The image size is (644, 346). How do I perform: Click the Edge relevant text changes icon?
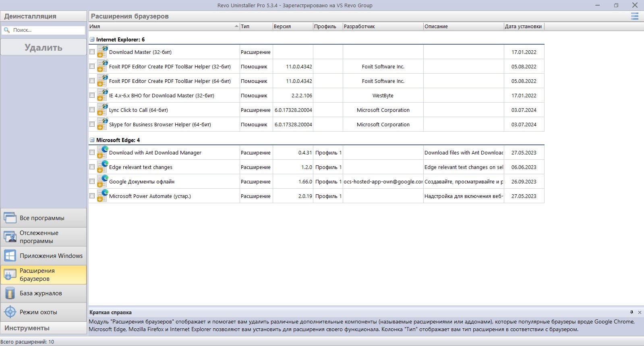(x=102, y=167)
